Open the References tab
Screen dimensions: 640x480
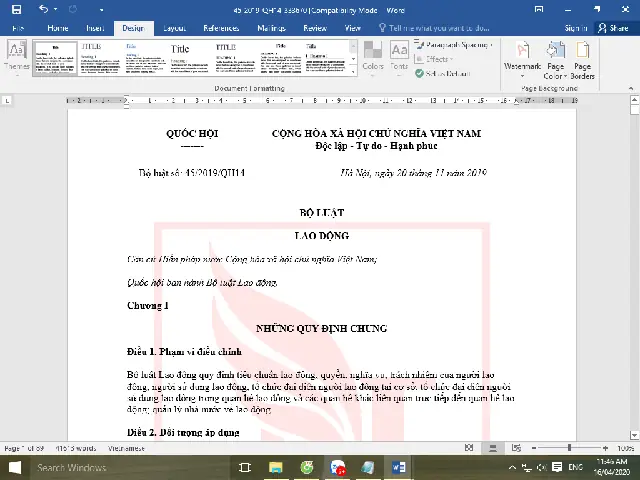[x=221, y=28]
